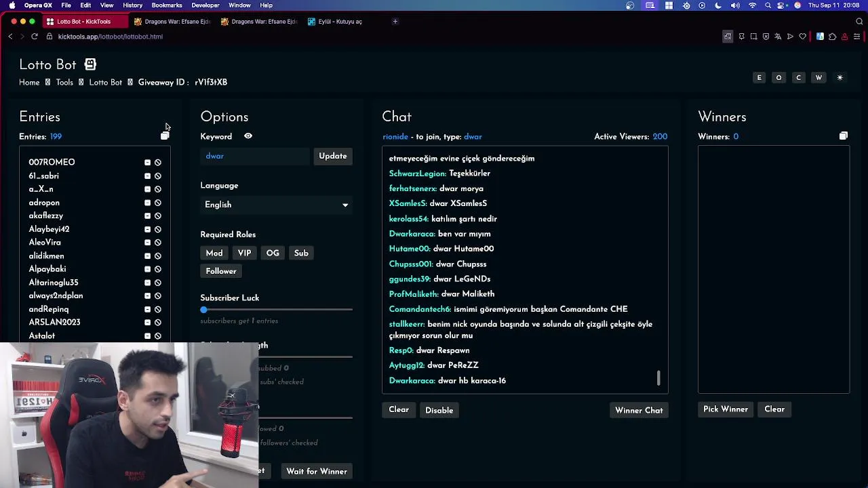Image resolution: width=868 pixels, height=488 pixels.
Task: Click the robot icon next to Lotto Bot title
Action: click(90, 64)
